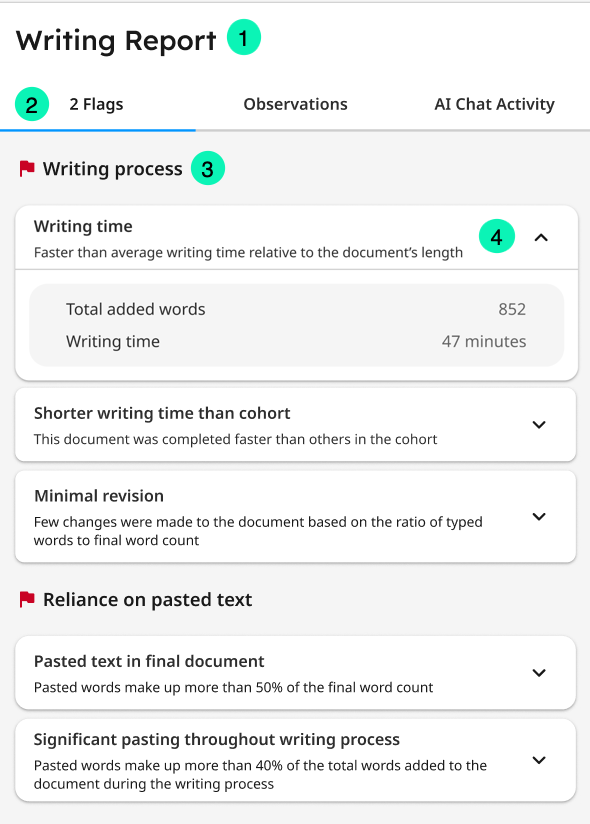
Task: Switch to the Observations tab
Action: (295, 104)
